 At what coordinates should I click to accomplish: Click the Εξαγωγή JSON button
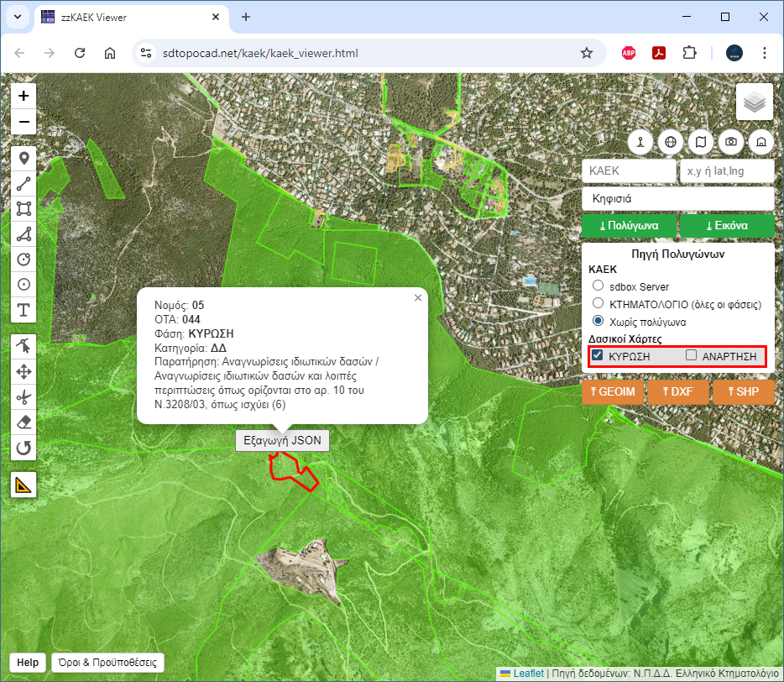(x=282, y=440)
